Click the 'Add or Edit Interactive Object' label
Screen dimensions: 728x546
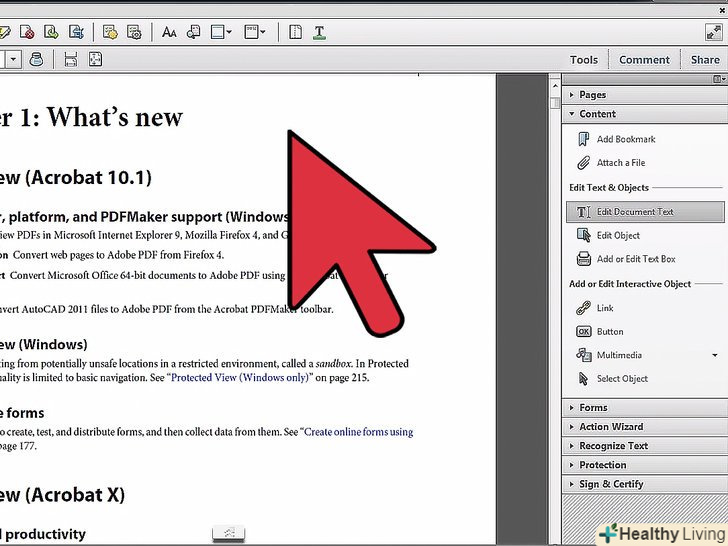(630, 284)
